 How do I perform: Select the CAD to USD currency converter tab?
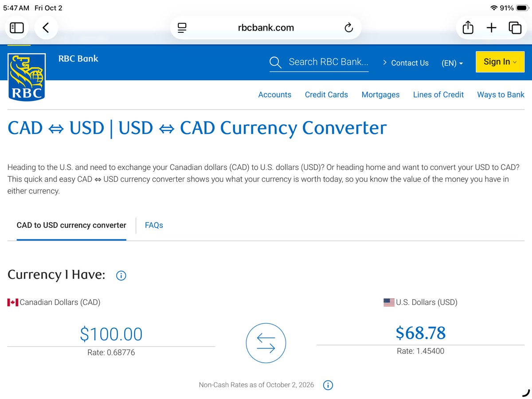click(x=71, y=225)
